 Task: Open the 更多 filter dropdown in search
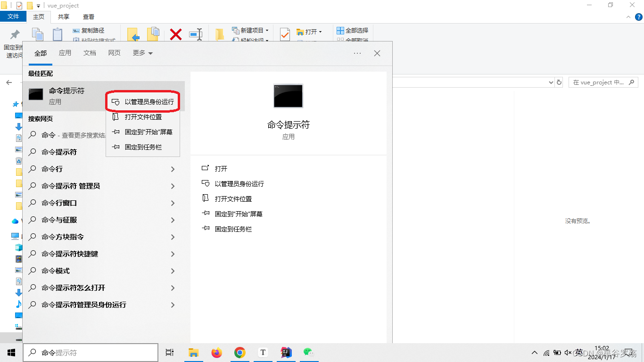pos(139,53)
